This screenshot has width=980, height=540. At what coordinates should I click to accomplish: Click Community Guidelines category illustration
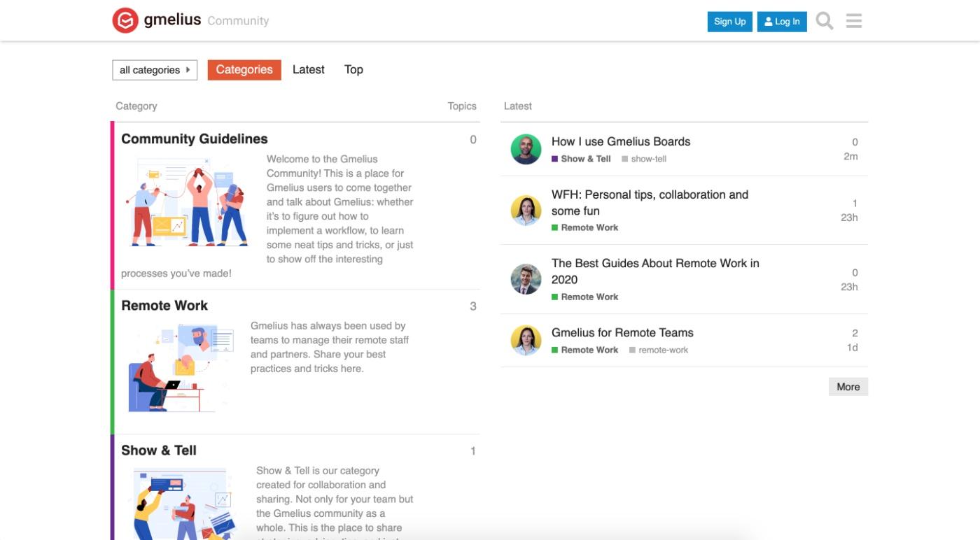(x=189, y=201)
